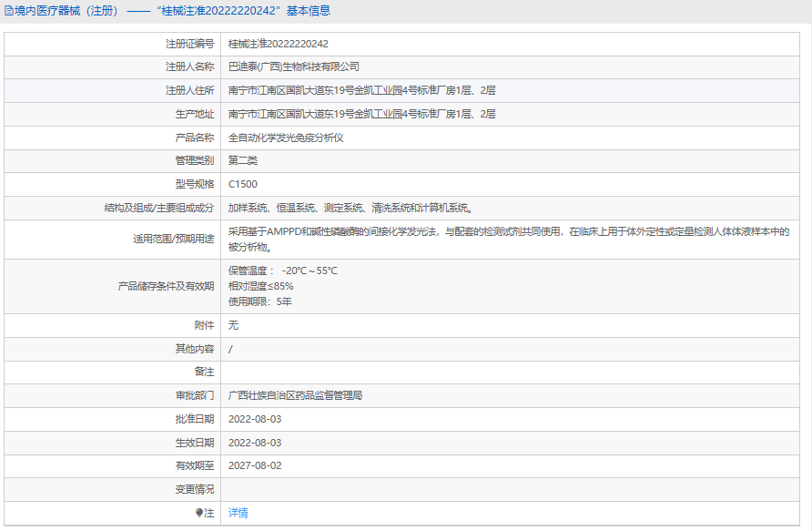Select product name 全自动化学发光免疫分析仪
This screenshot has height=531, width=812.
[x=286, y=138]
